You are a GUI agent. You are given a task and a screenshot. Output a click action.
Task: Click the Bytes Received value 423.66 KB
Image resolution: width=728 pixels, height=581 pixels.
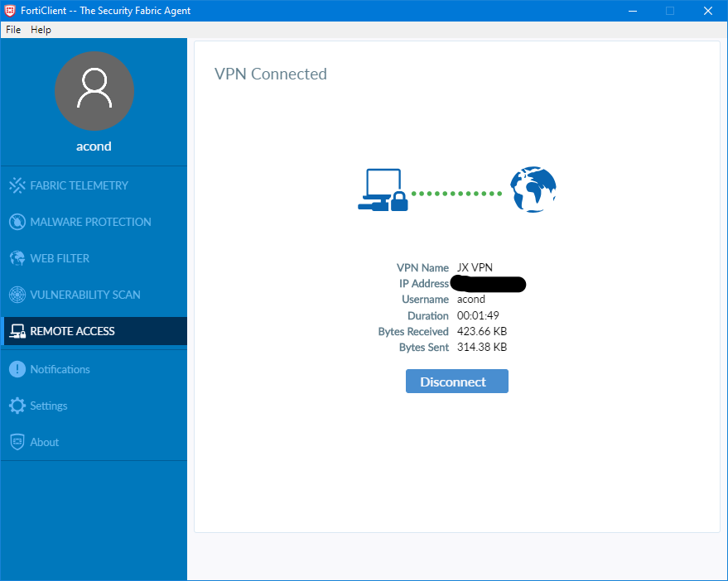pos(482,331)
